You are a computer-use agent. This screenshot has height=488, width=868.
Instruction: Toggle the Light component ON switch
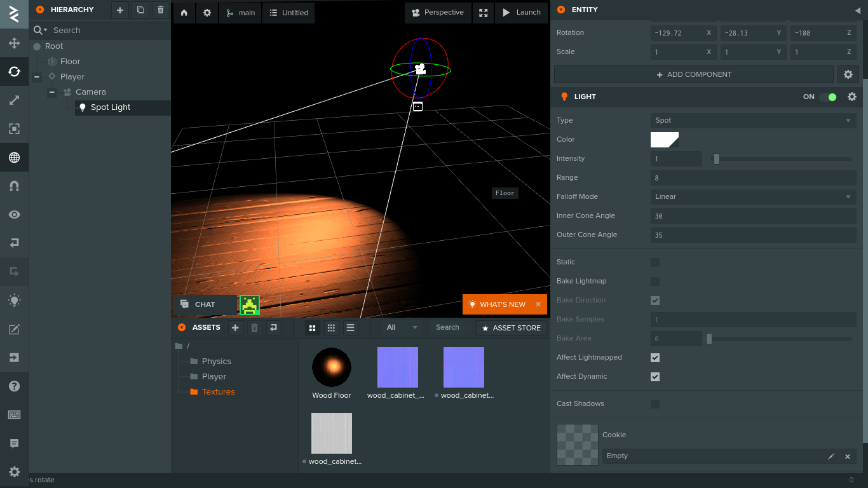827,97
